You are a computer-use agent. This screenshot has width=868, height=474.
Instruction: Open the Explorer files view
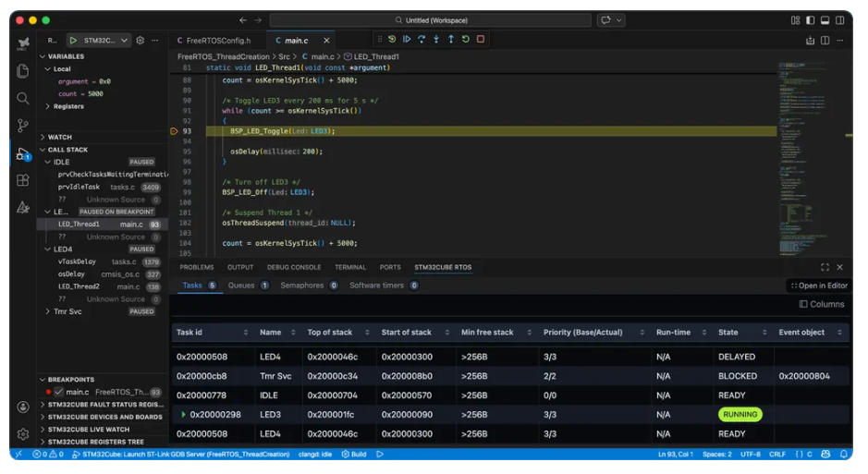[23, 71]
